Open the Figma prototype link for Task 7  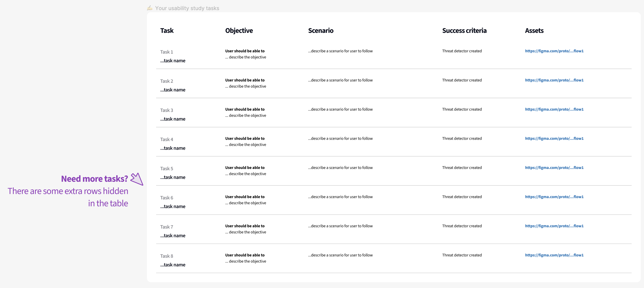[554, 226]
